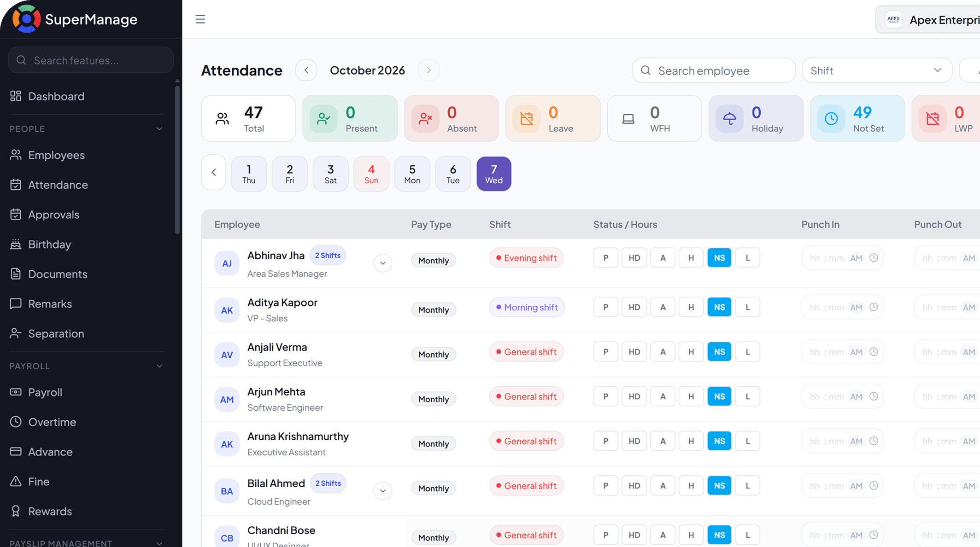Viewport: 980px width, 547px height.
Task: Click Bilal Ahmed's 2 Shifts badge
Action: click(328, 483)
